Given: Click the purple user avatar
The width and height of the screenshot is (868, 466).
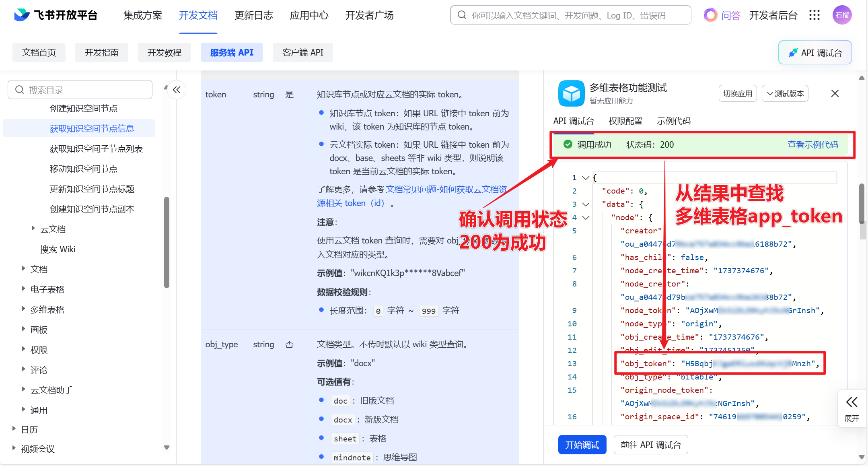Looking at the screenshot, I should [x=842, y=15].
